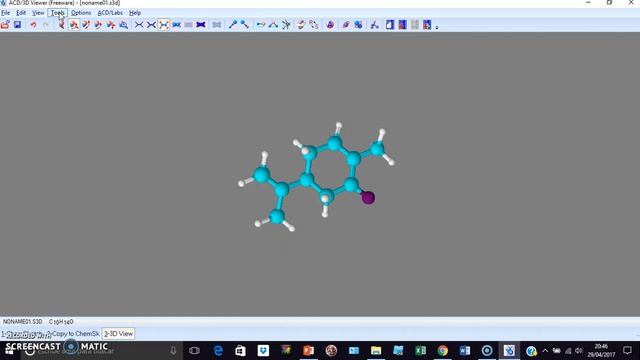640x360 pixels.
Task: Open the Help menu
Action: coord(135,13)
